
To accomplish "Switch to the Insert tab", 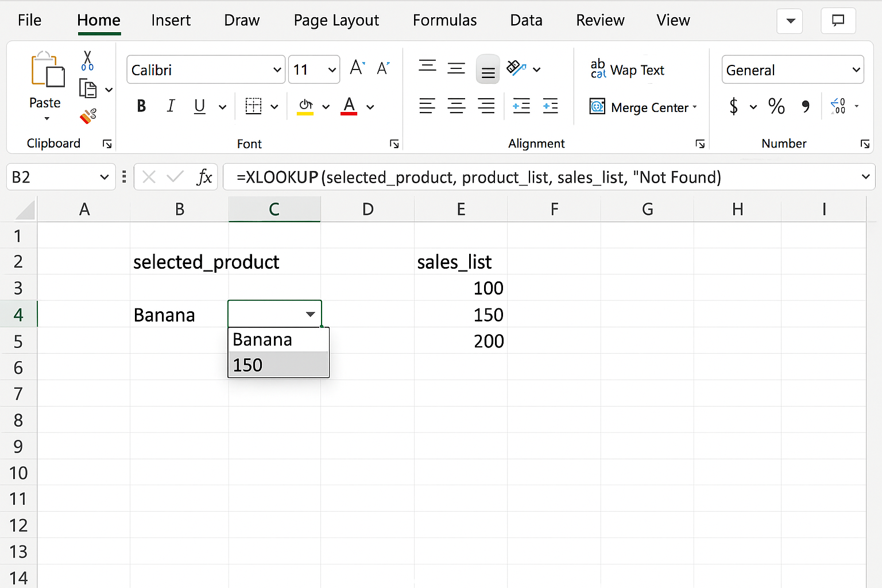I will click(x=171, y=20).
